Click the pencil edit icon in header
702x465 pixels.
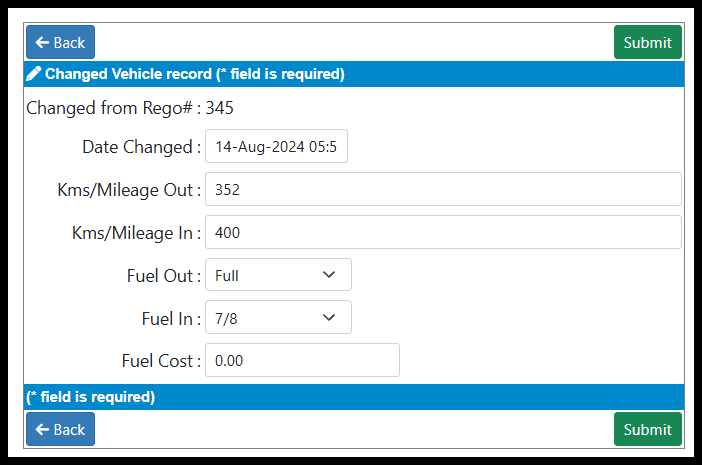34,74
